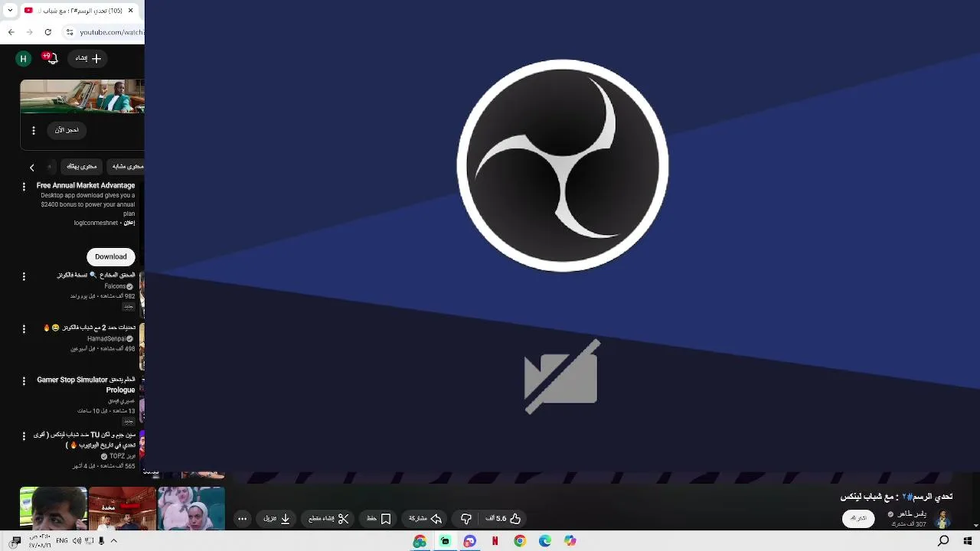Open Google Chrome from taskbar
The height and width of the screenshot is (551, 980).
(x=520, y=541)
